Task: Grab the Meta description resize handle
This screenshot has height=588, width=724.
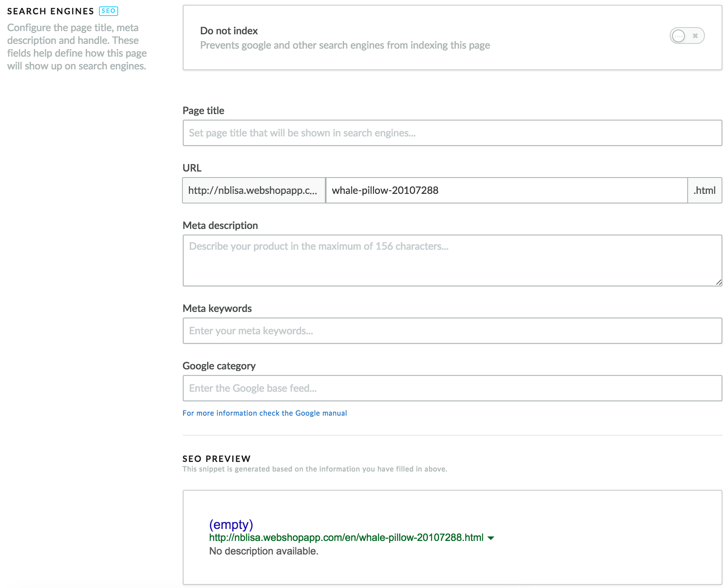Action: [719, 282]
